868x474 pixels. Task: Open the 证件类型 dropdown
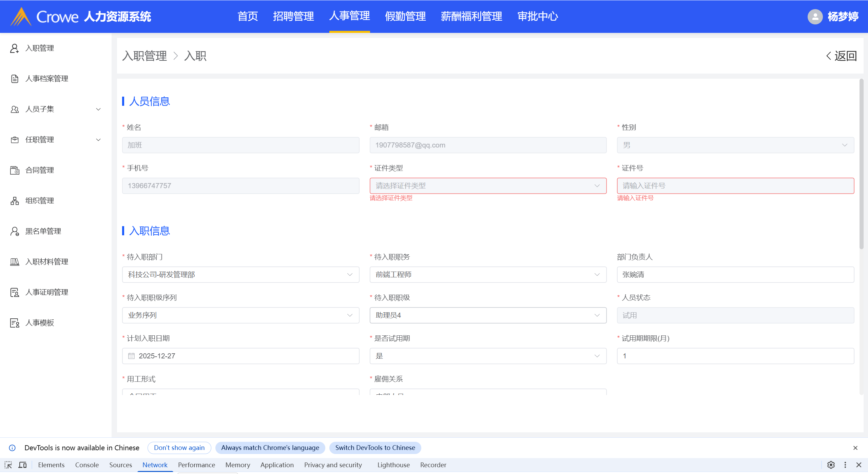[488, 186]
